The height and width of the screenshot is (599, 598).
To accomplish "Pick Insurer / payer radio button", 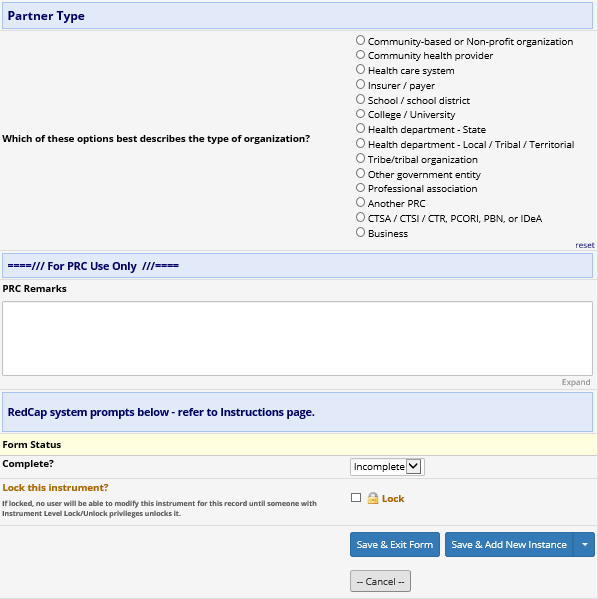I will pos(360,84).
